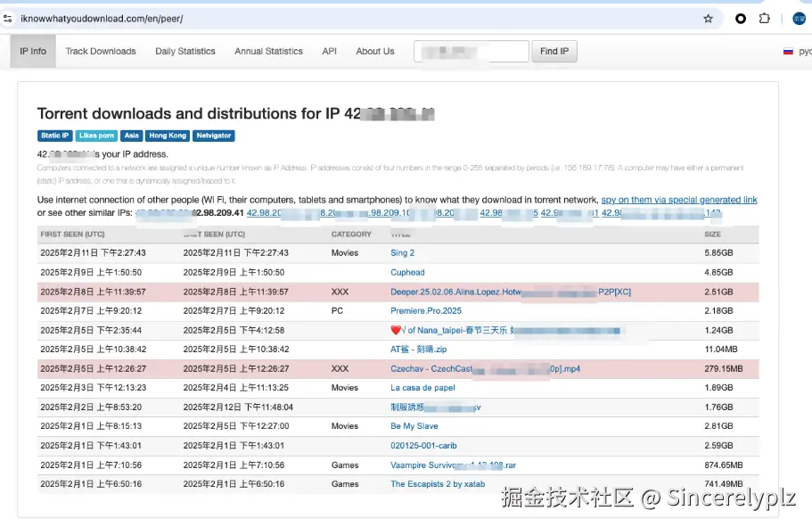Open the Deeper.25.02.06.Alina.Lopez link

click(511, 292)
